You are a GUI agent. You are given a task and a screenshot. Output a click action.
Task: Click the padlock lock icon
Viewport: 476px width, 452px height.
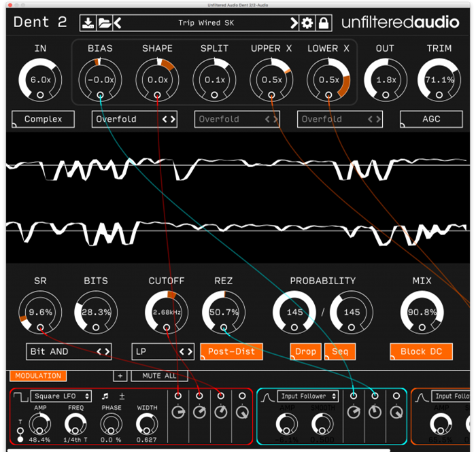tap(324, 23)
